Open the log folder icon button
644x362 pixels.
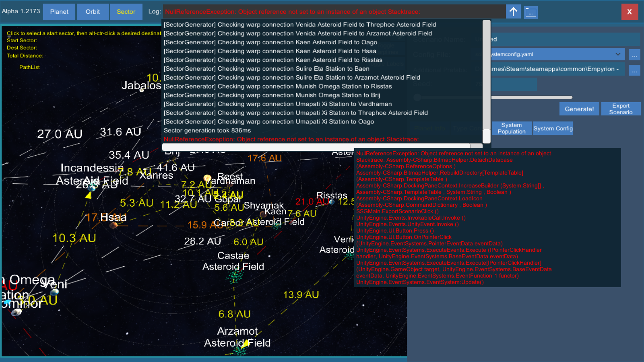point(531,12)
